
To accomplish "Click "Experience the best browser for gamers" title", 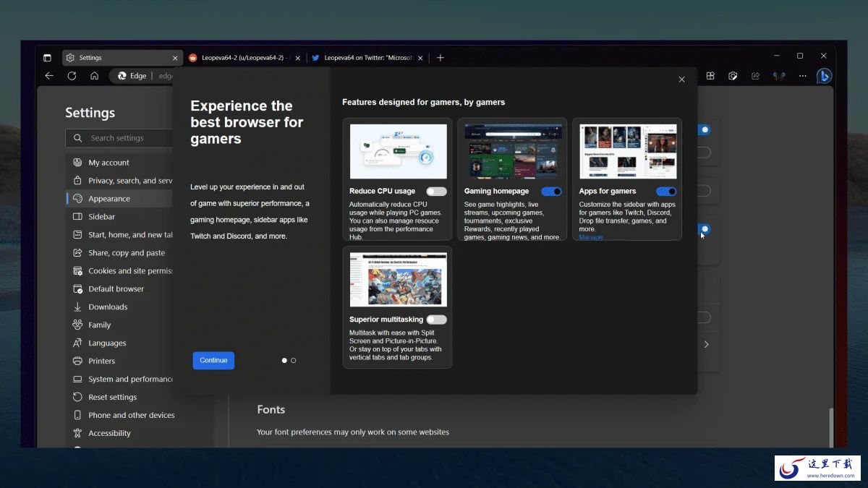I will click(247, 122).
